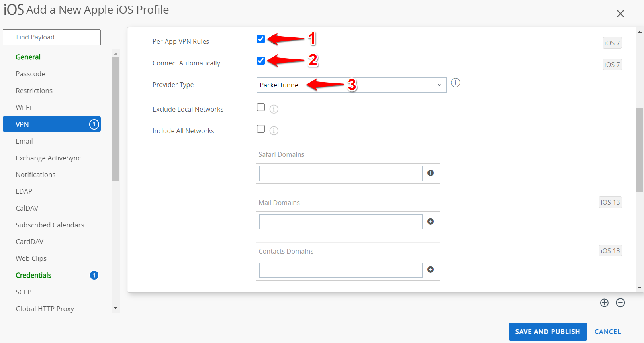Select the VPN payload

click(52, 124)
